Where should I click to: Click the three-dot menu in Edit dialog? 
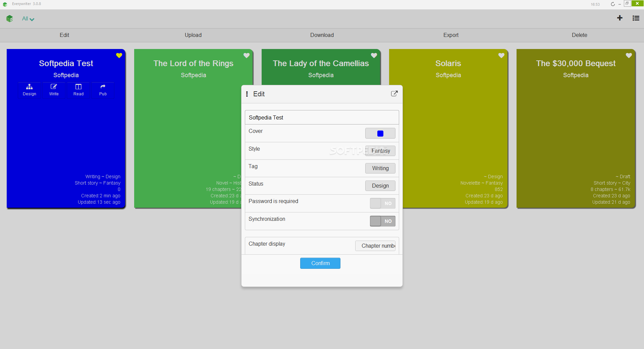pos(247,94)
